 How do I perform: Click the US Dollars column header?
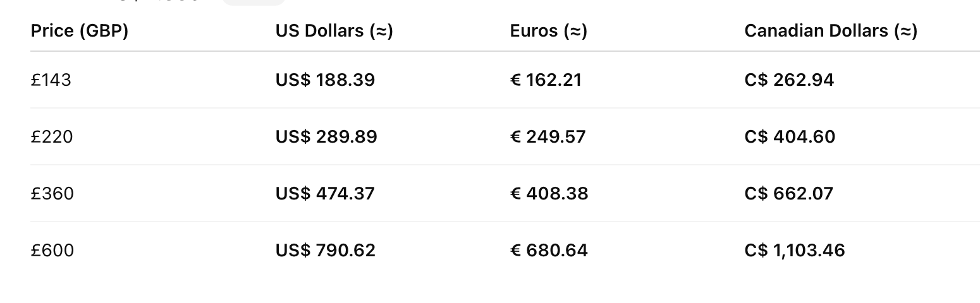(334, 31)
